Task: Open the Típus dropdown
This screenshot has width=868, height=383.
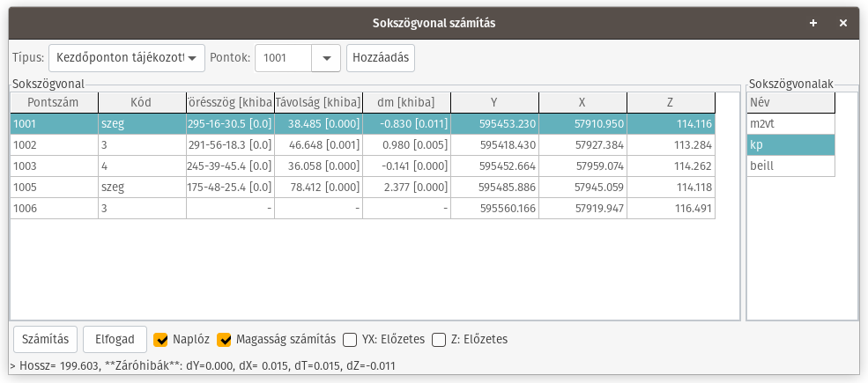Action: (x=127, y=58)
